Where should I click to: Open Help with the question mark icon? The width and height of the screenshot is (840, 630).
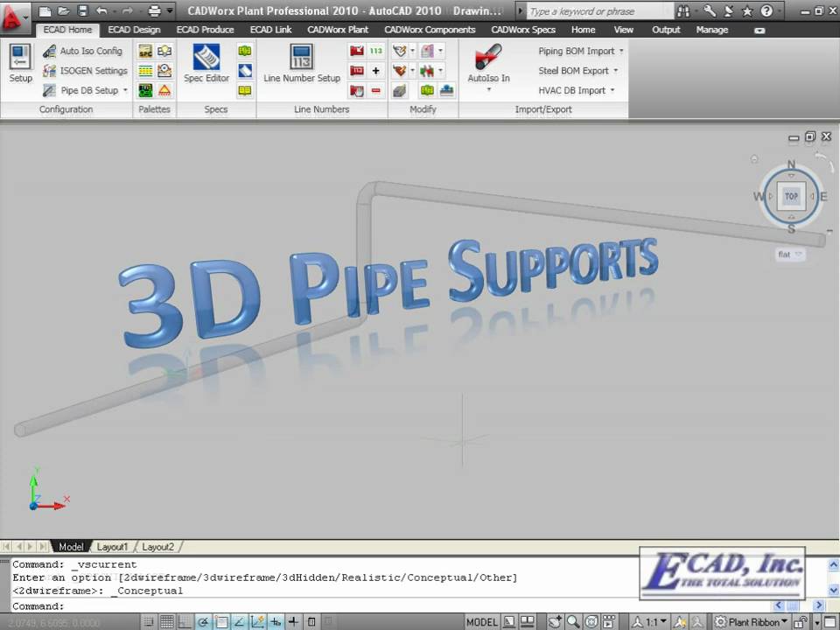[766, 10]
